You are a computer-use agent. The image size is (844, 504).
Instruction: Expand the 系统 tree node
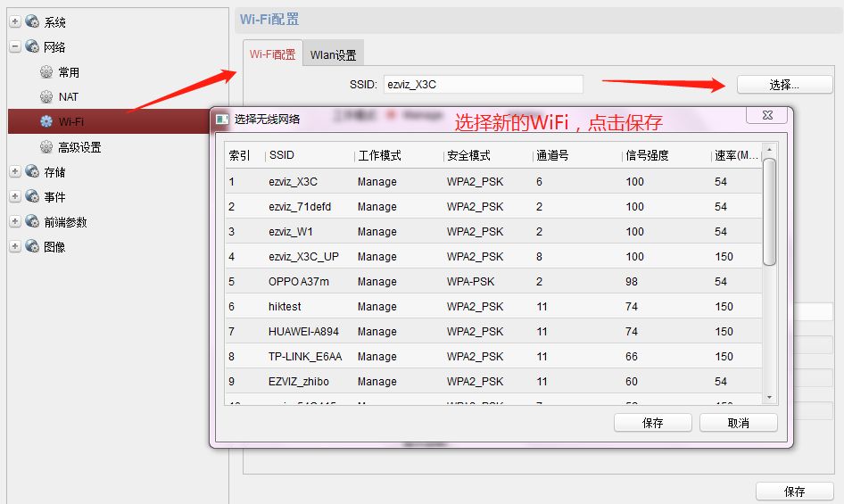tap(15, 21)
